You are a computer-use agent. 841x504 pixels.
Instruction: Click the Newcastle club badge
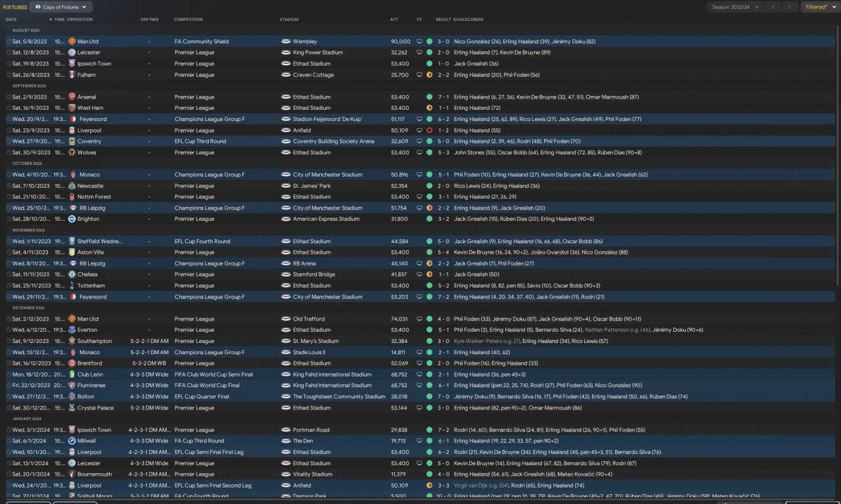(x=72, y=186)
